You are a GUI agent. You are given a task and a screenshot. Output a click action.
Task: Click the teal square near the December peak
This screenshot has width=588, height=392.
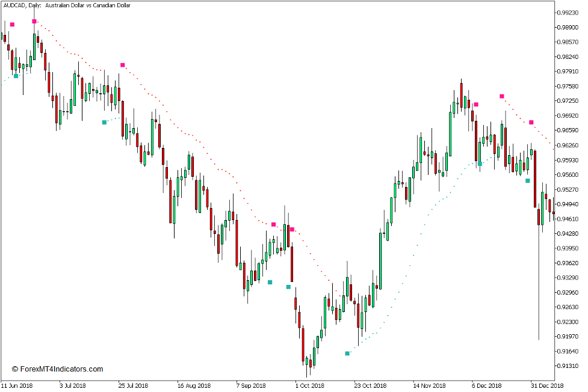click(480, 164)
